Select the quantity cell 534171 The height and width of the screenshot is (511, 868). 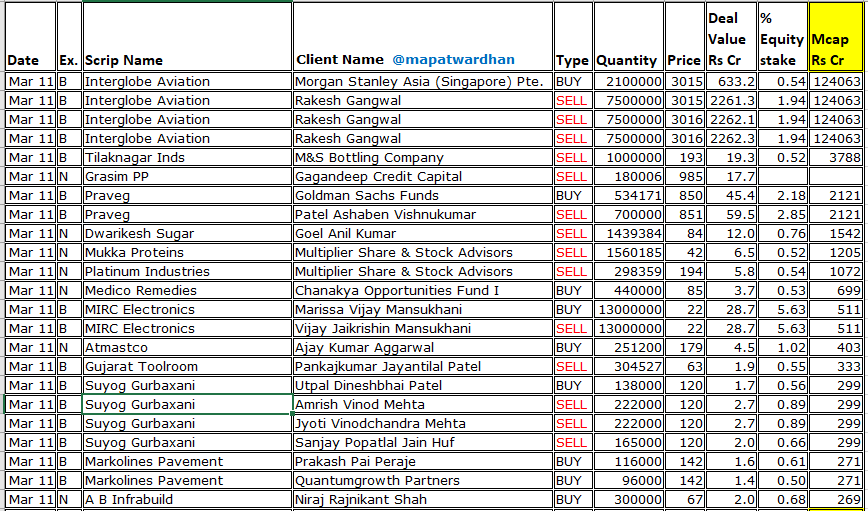click(628, 195)
